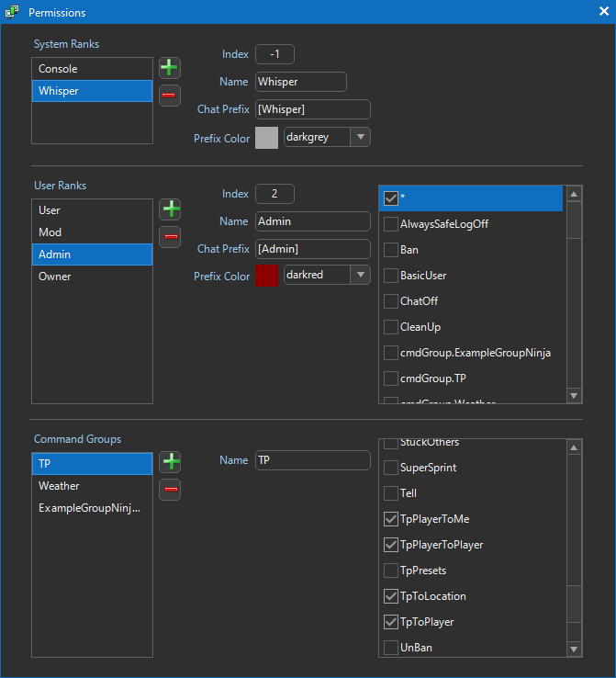616x678 pixels.
Task: Add a new User Rank with plus icon
Action: point(170,209)
